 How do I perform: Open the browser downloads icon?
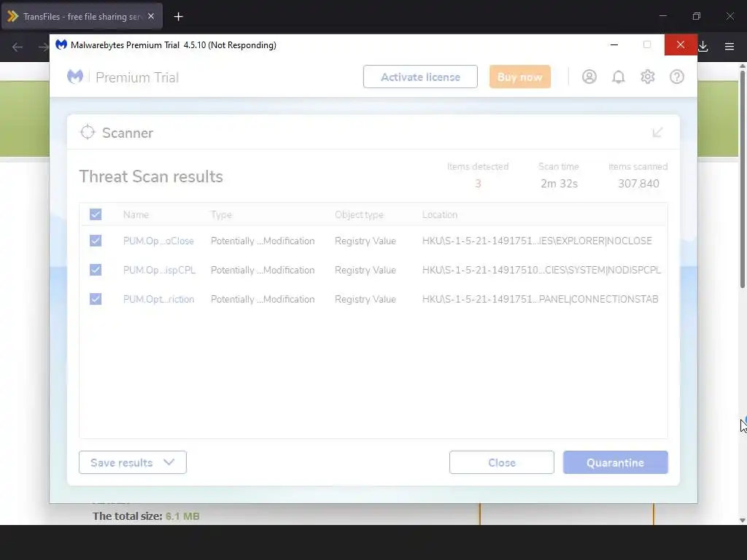click(x=703, y=47)
